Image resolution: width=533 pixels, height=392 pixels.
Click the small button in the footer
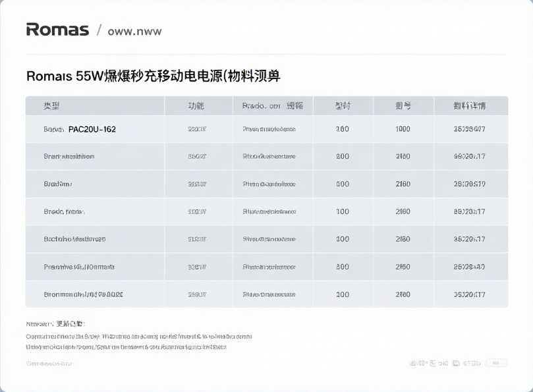496,363
